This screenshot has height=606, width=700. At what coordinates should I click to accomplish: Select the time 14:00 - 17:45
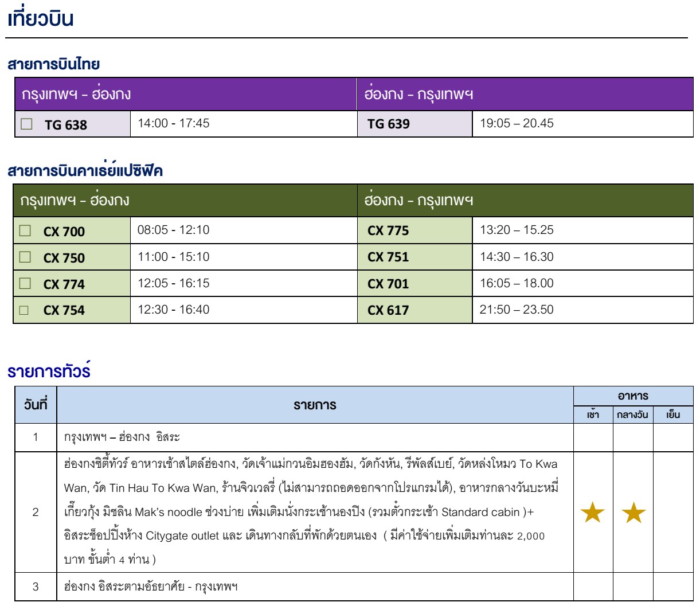click(173, 123)
